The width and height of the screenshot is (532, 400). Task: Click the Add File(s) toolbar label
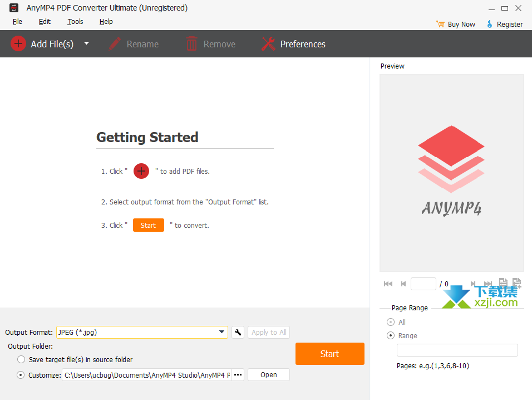coord(52,44)
